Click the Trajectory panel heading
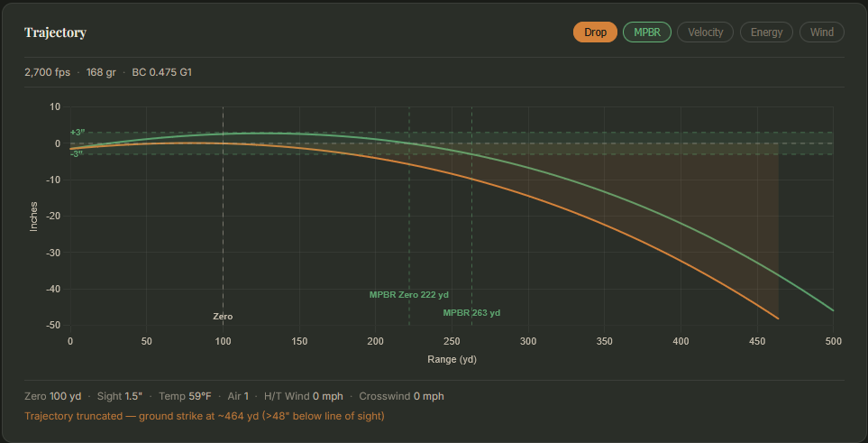This screenshot has width=868, height=443. tap(55, 32)
